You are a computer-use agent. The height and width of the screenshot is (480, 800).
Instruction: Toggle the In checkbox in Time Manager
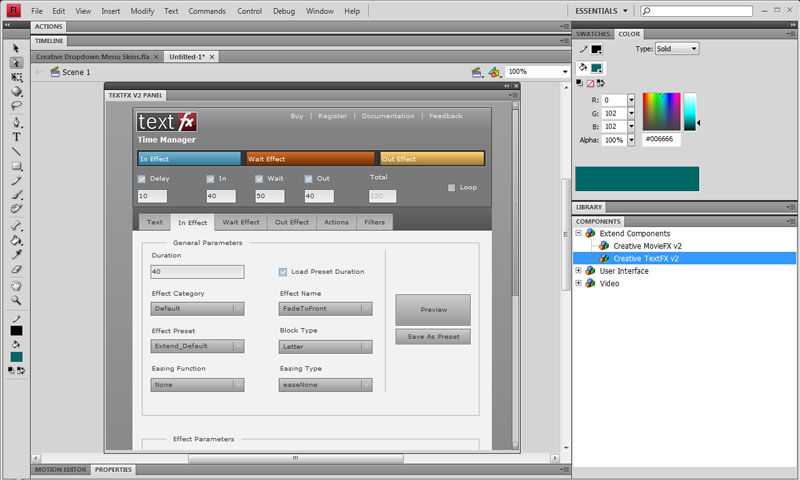pos(210,179)
